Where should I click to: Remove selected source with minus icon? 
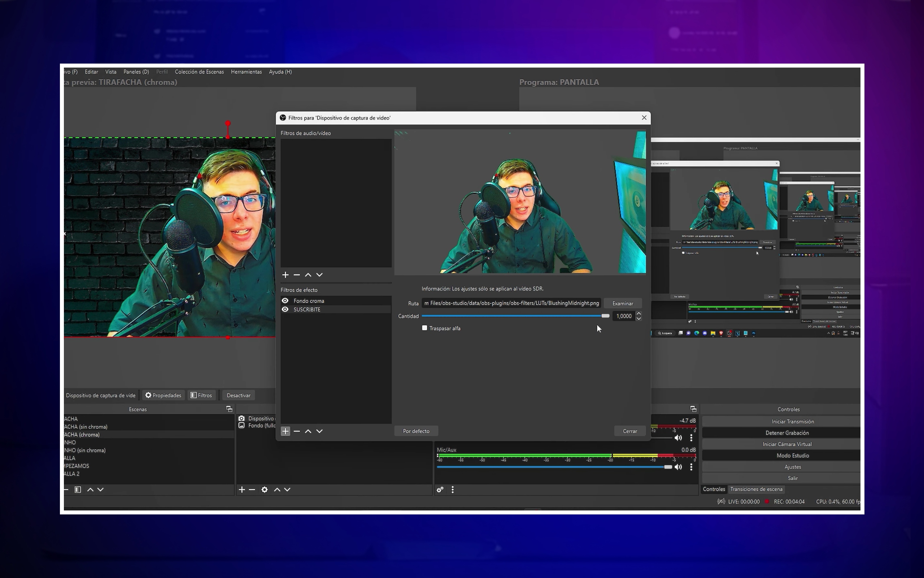tap(252, 490)
